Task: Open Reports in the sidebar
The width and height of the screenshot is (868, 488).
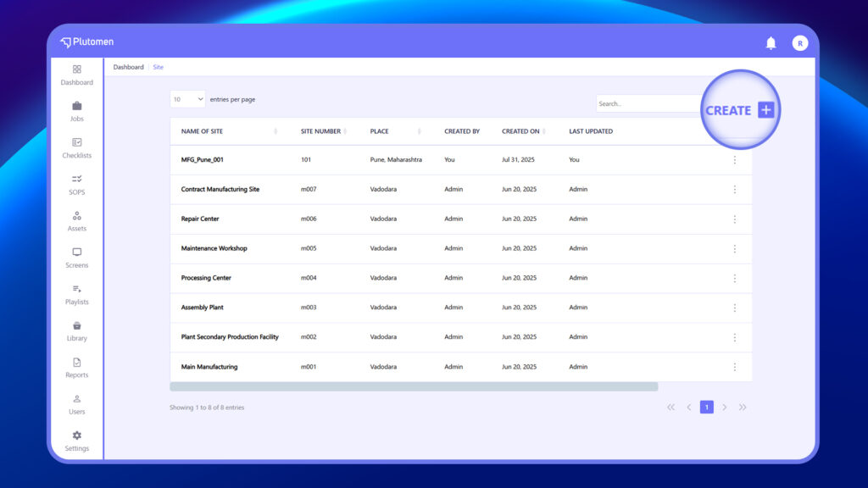Action: [76, 368]
